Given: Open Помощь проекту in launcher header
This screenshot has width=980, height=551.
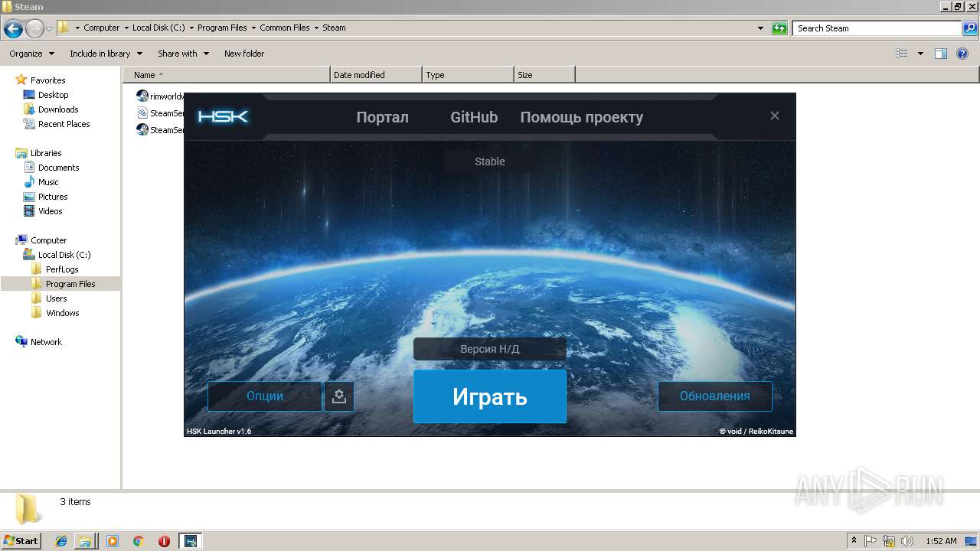Looking at the screenshot, I should (581, 117).
